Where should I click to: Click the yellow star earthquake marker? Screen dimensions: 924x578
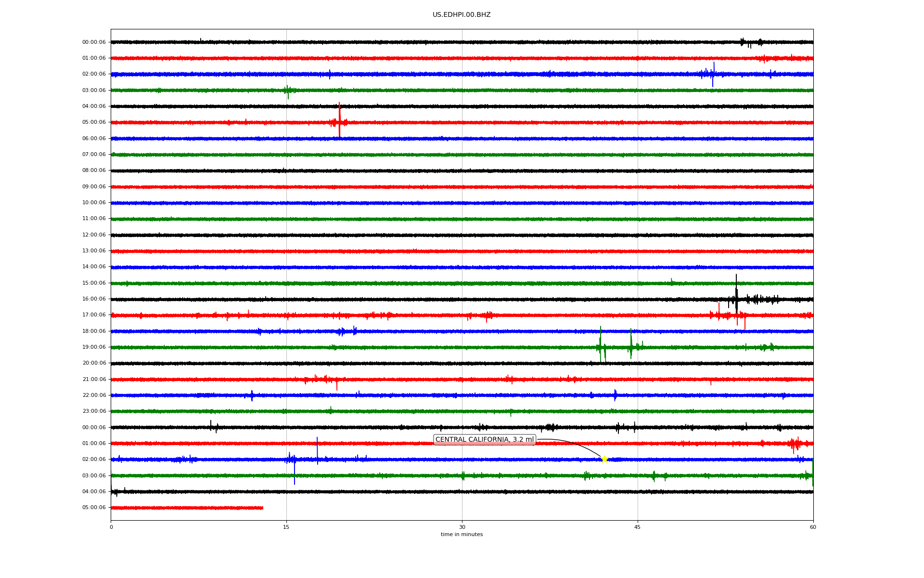click(x=604, y=459)
